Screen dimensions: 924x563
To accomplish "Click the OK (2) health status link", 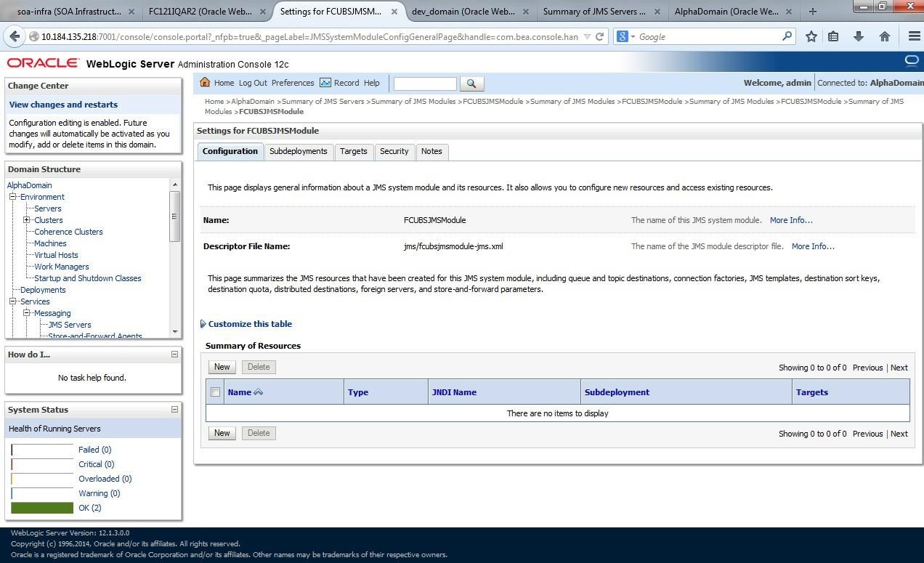I will 89,508.
